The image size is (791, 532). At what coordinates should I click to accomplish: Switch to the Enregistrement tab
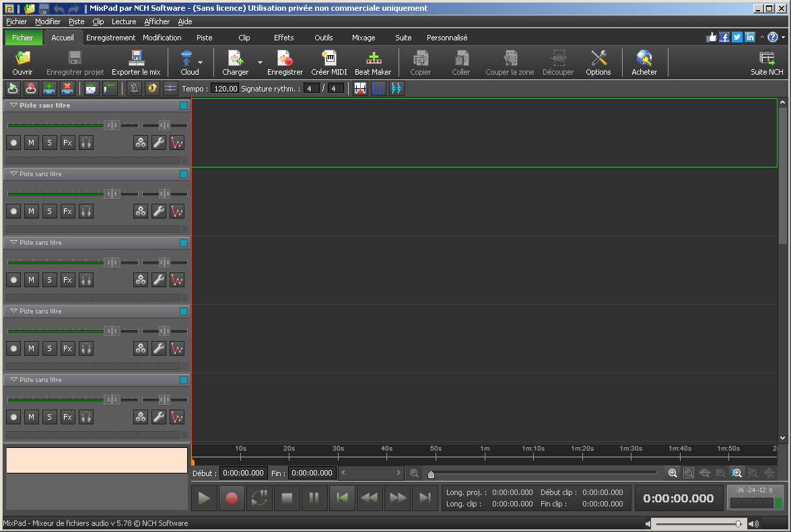pyautogui.click(x=110, y=38)
